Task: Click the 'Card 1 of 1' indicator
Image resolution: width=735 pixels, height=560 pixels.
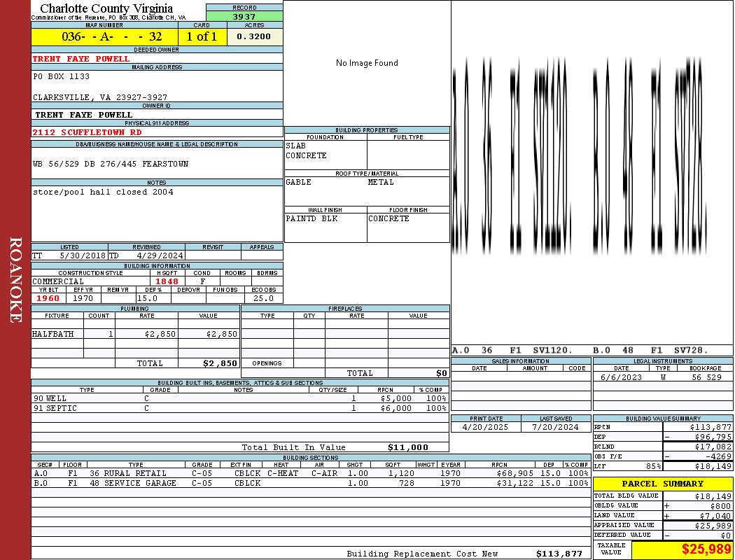Action: [x=202, y=36]
